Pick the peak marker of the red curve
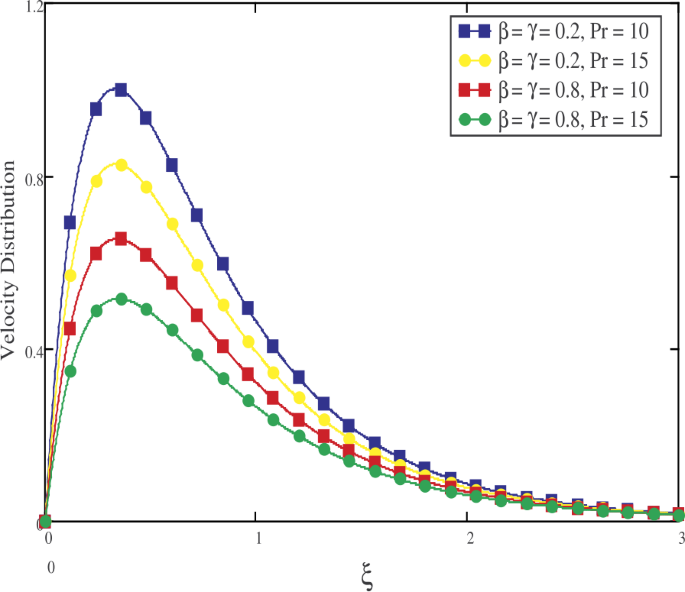Image resolution: width=685 pixels, height=592 pixels. [121, 239]
